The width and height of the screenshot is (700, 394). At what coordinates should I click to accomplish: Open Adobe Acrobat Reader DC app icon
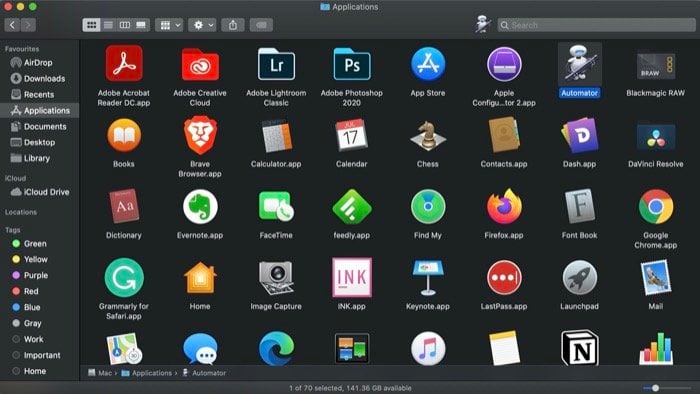(124, 64)
